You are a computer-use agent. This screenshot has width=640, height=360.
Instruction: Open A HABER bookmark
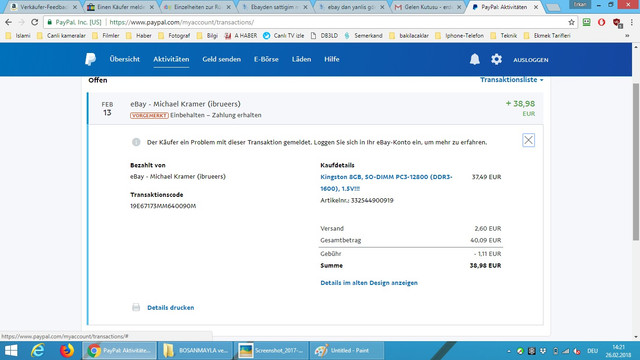click(x=241, y=36)
